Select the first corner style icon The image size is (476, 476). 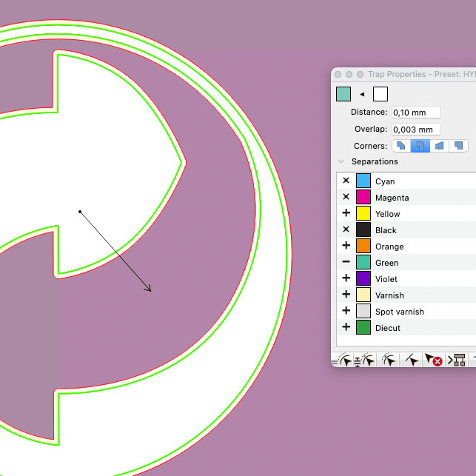point(401,146)
